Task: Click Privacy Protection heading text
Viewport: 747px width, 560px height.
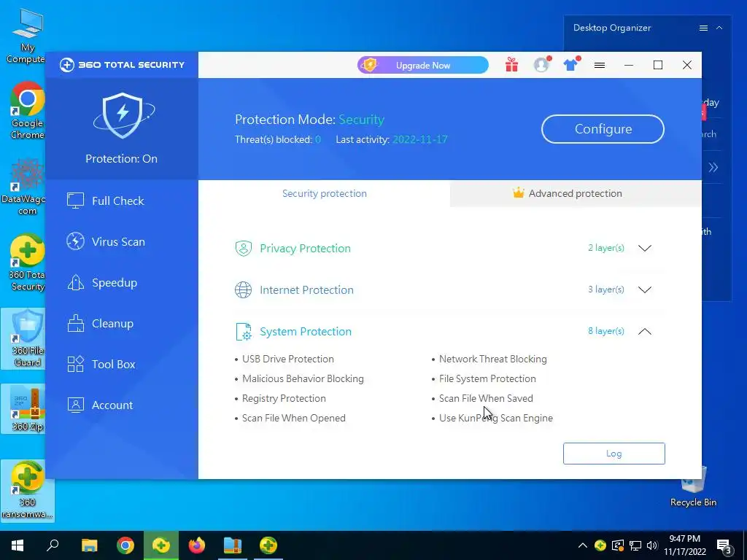Action: point(305,248)
